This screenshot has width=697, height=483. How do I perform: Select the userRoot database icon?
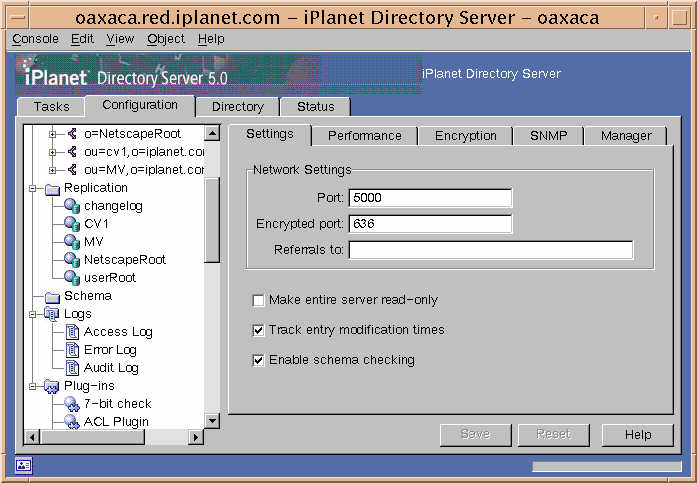[72, 278]
